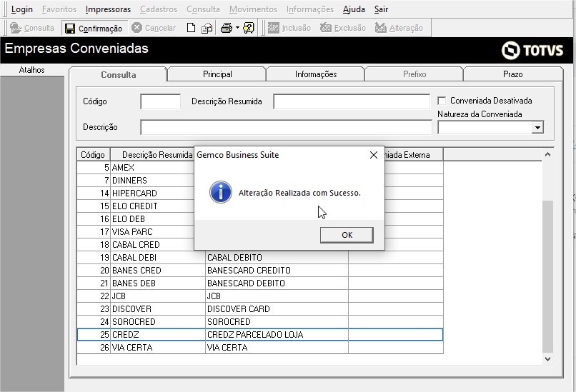
Task: Click the printer icon in toolbar
Action: point(227,28)
